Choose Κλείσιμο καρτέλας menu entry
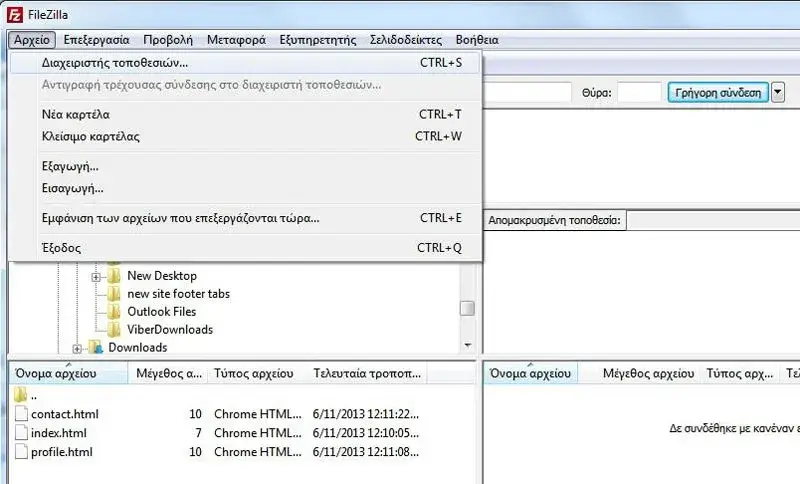Image resolution: width=800 pixels, height=484 pixels. coord(245,136)
